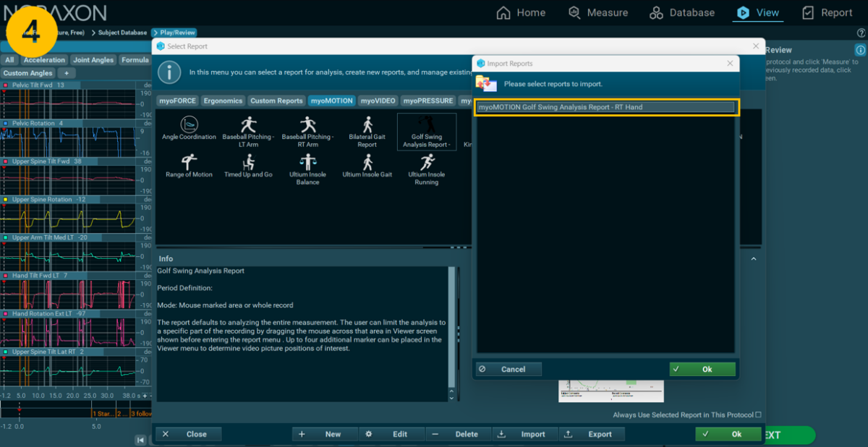Add a new custom angle group with plus
Viewport: 868px width, 447px height.
[x=66, y=73]
